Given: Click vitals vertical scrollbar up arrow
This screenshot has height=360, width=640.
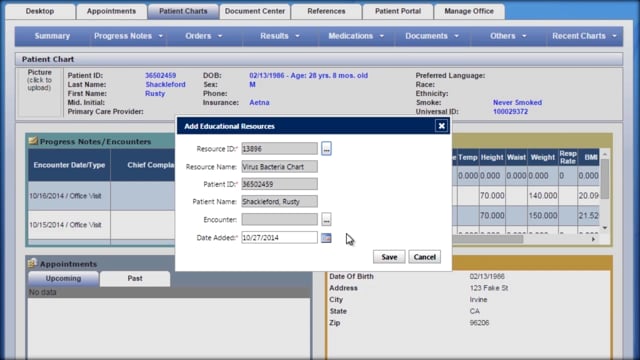Looking at the screenshot, I should [605, 154].
